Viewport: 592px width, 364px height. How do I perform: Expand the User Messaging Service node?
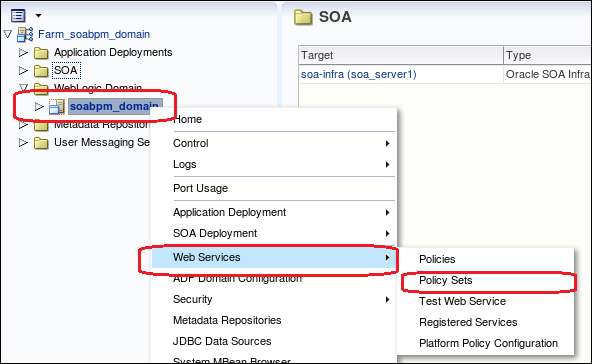pos(23,143)
